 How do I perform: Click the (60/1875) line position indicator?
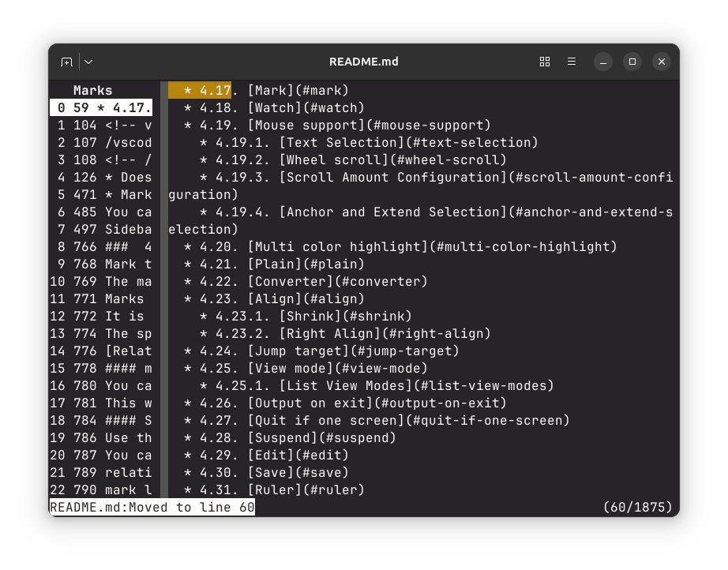636,507
